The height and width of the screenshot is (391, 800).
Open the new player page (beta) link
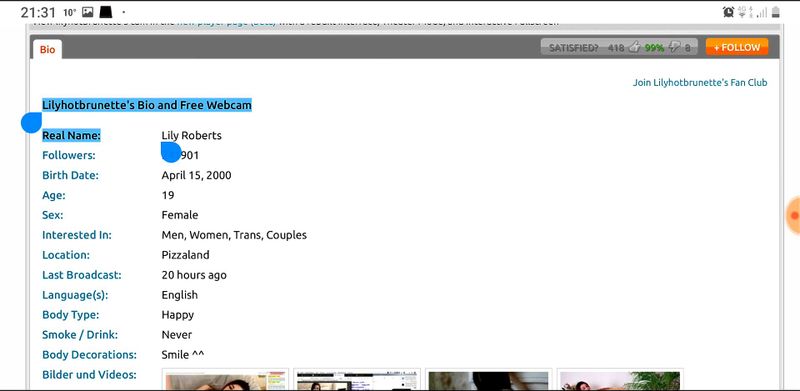tap(226, 22)
